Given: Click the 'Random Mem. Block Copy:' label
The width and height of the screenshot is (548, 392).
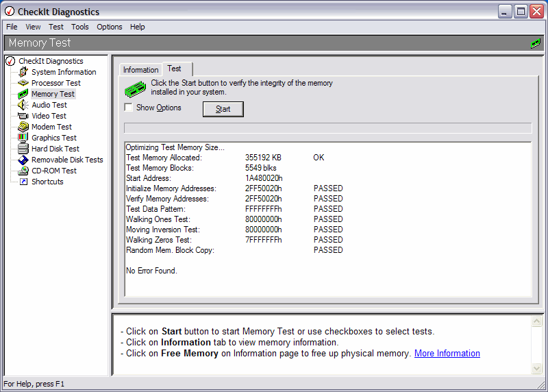Looking at the screenshot, I should (170, 250).
